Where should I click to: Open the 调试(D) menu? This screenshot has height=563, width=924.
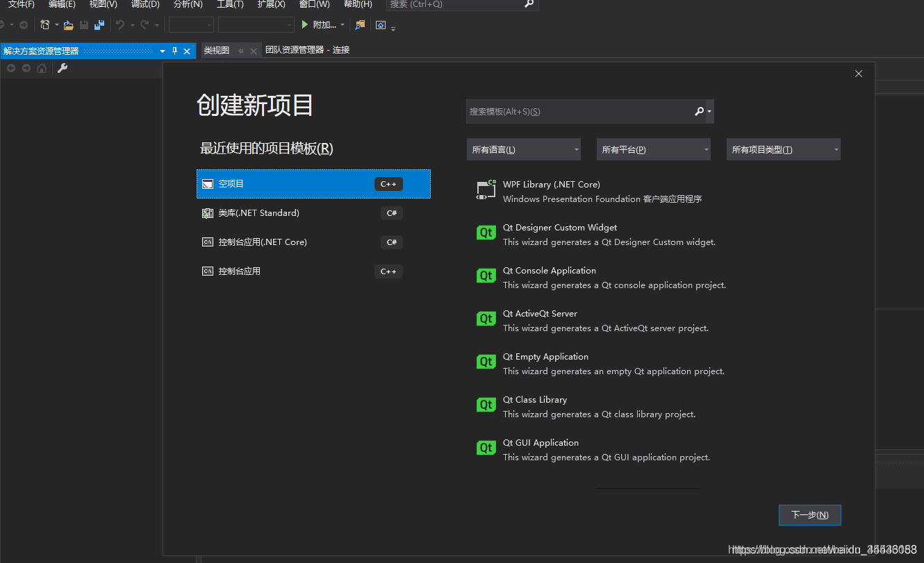[145, 4]
